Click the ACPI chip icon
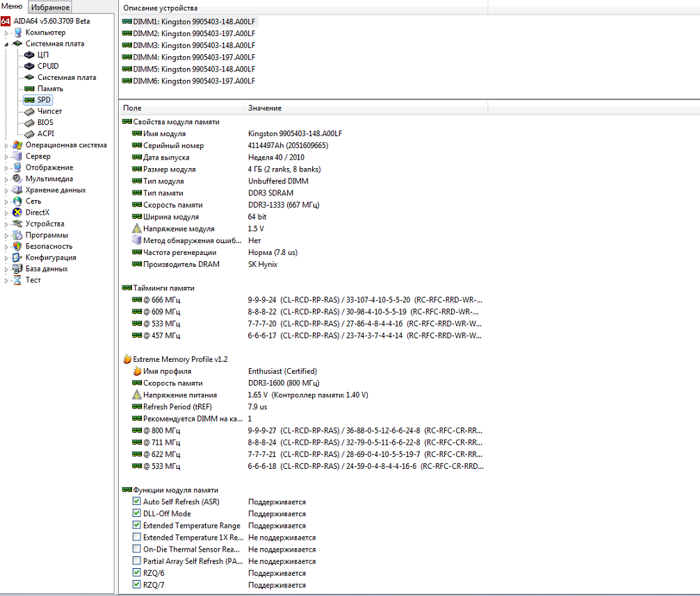This screenshot has height=596, width=700. [29, 134]
